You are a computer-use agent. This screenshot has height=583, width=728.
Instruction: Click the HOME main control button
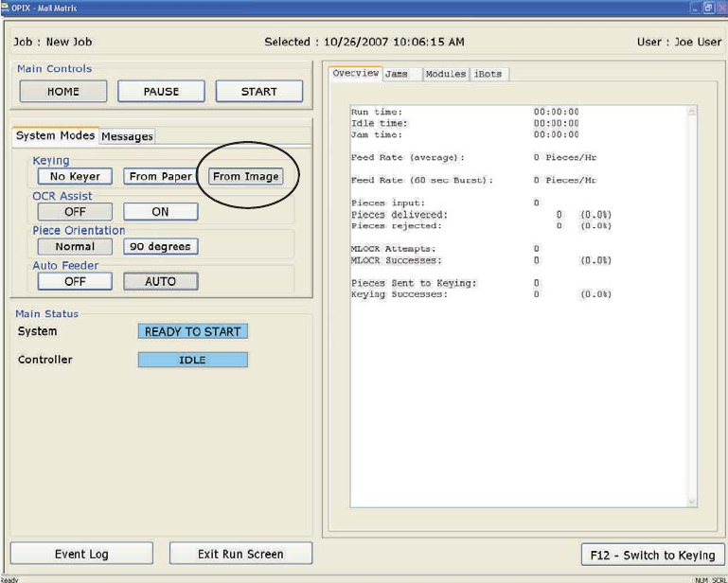(63, 92)
